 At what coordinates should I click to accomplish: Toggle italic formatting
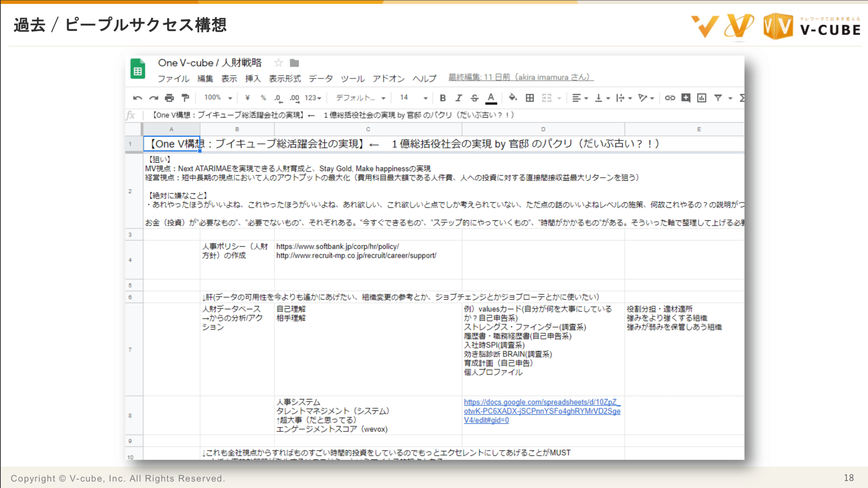click(x=459, y=98)
